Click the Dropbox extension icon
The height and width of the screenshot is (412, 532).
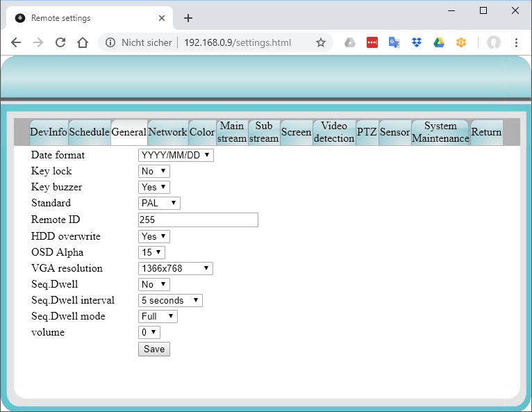point(417,42)
